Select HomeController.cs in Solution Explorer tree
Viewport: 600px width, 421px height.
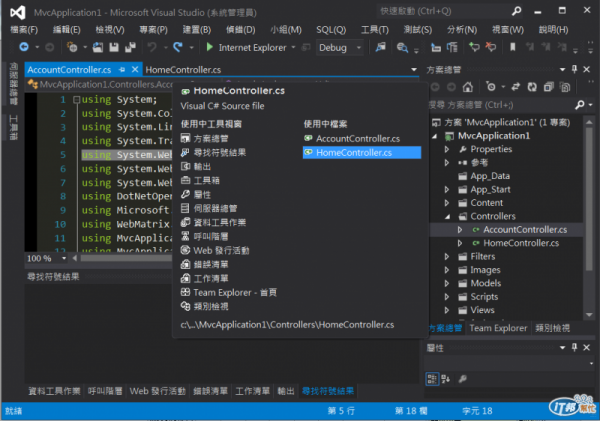pos(521,243)
